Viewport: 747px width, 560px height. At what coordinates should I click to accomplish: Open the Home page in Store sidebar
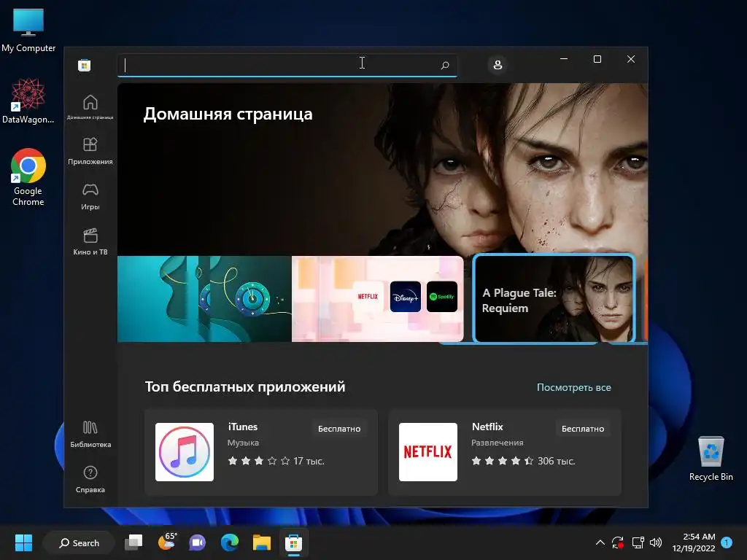pos(90,106)
